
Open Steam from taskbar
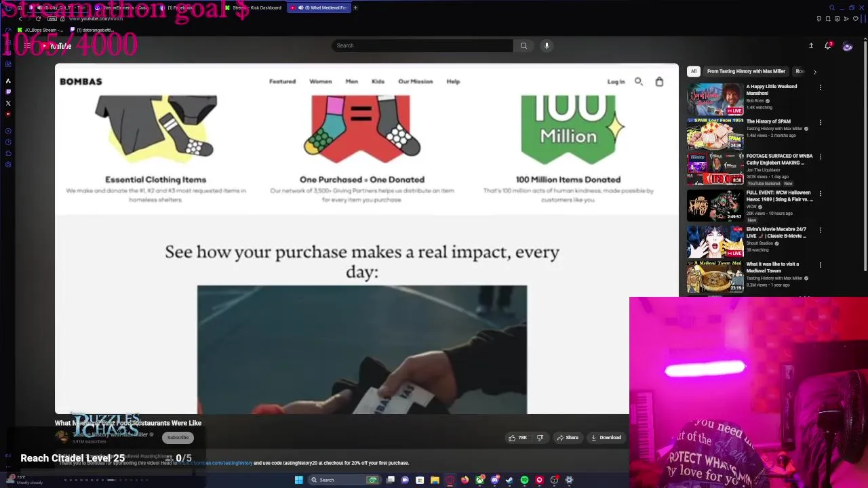(509, 480)
